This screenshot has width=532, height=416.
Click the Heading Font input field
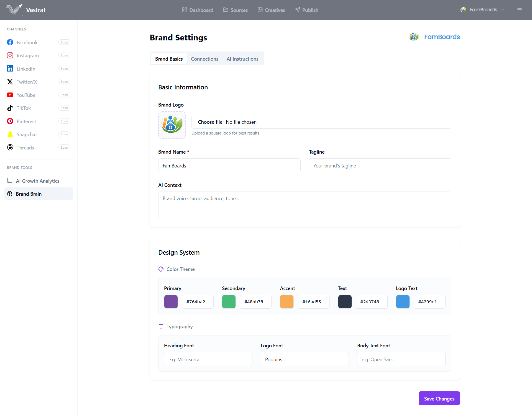point(208,359)
